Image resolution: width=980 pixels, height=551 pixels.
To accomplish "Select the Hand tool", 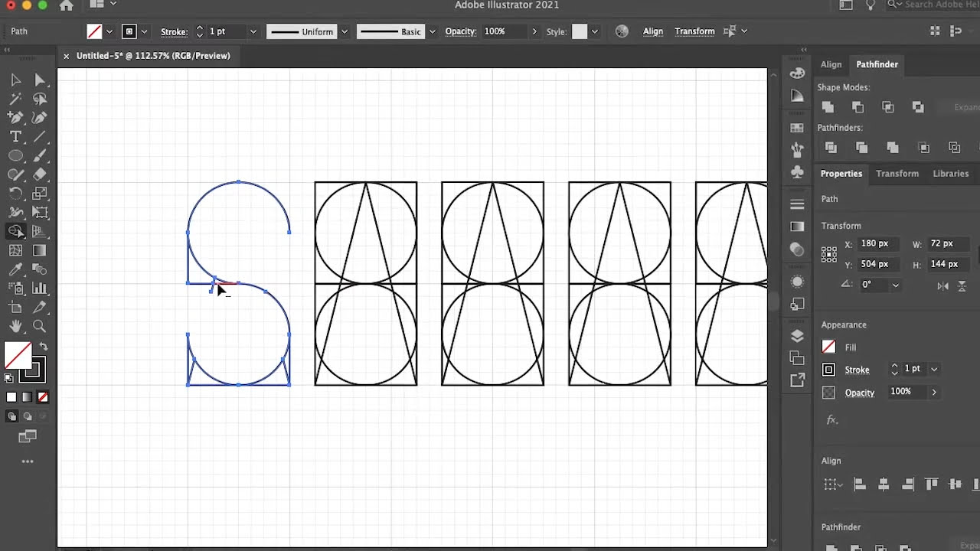I will point(15,327).
